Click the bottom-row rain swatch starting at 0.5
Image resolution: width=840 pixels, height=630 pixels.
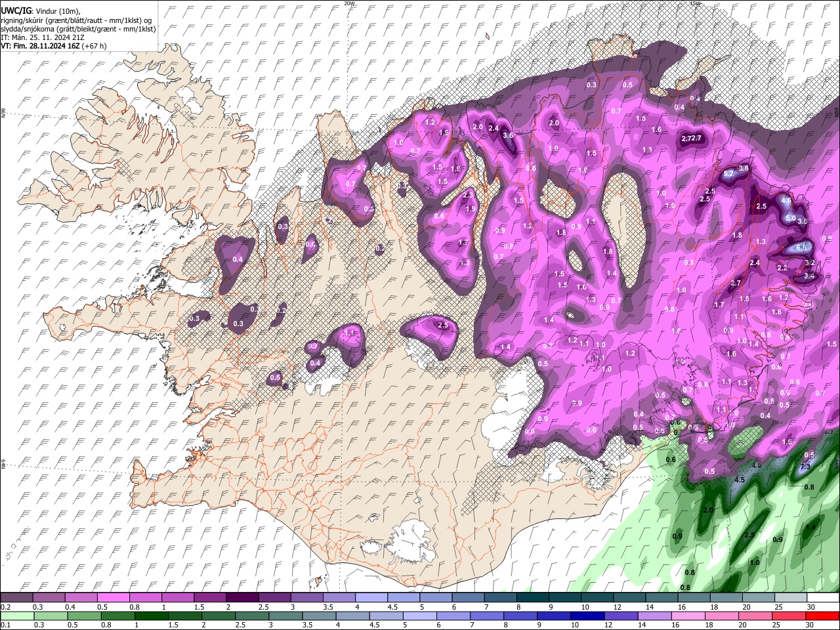(x=84, y=616)
